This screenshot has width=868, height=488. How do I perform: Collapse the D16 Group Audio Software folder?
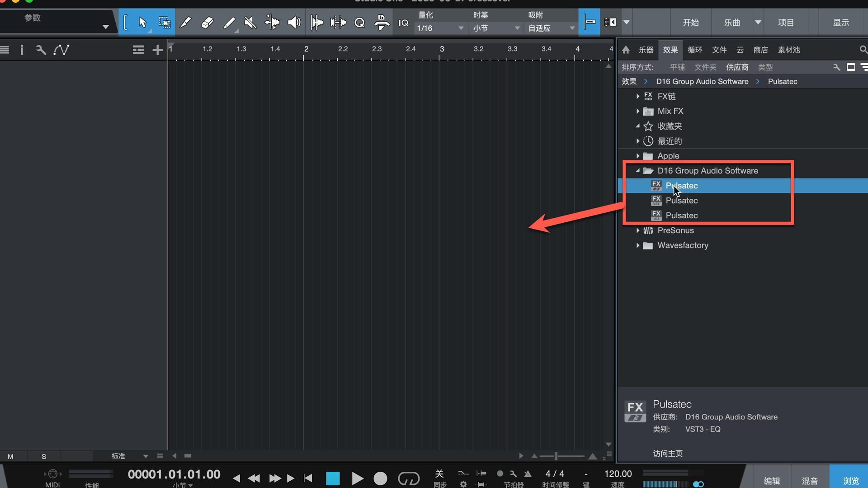pos(637,171)
